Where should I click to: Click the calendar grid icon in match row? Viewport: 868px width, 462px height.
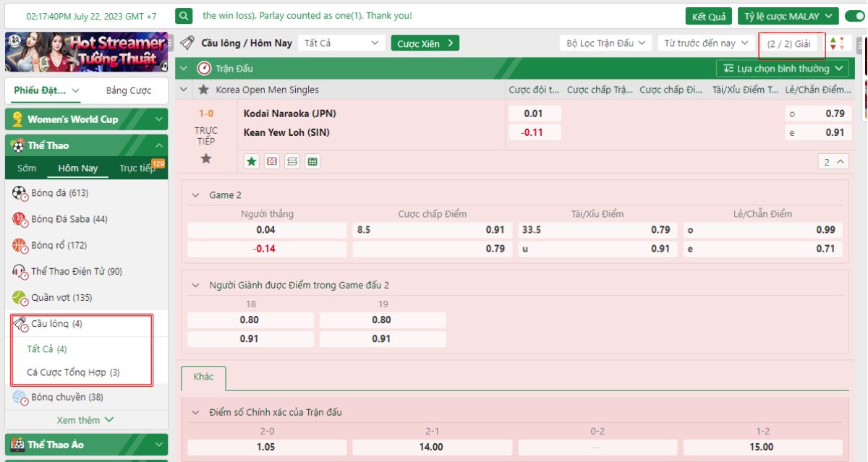click(x=312, y=162)
